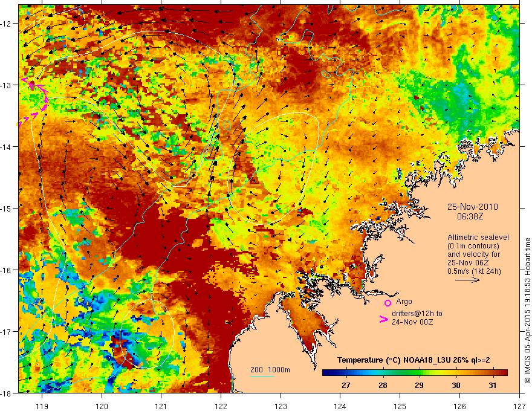Click the colorbar tick label 30
This screenshot has height=411, width=532.
(456, 385)
